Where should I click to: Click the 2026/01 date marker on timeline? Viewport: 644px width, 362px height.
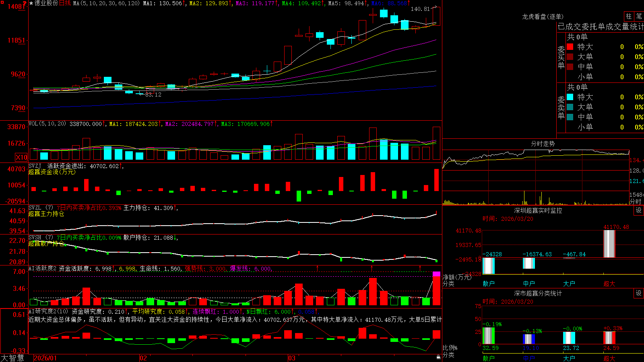(45, 358)
